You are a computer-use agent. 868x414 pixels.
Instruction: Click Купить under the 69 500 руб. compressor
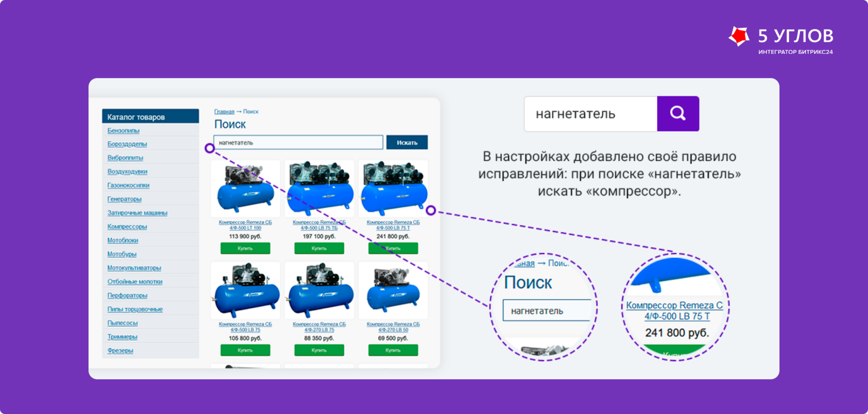(x=393, y=350)
